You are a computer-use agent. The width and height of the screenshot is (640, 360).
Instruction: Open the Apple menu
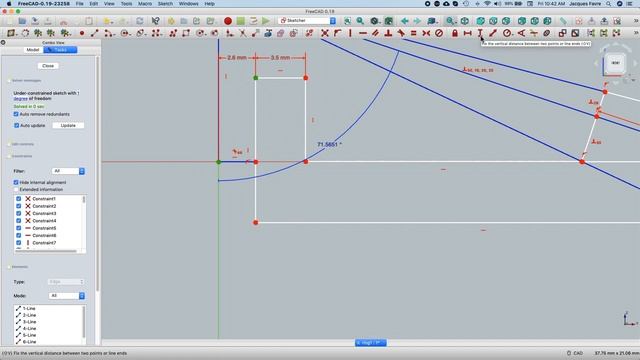(9, 4)
